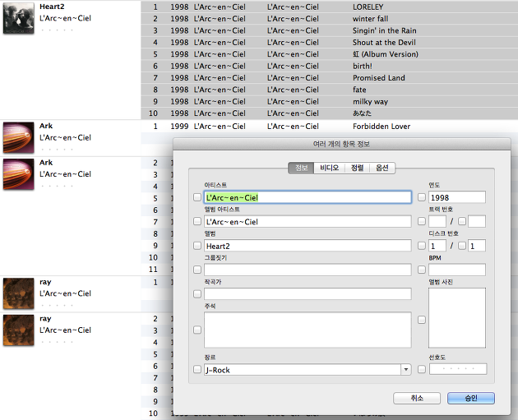Click the empty BPM field
Image resolution: width=518 pixels, height=420 pixels.
click(x=457, y=270)
